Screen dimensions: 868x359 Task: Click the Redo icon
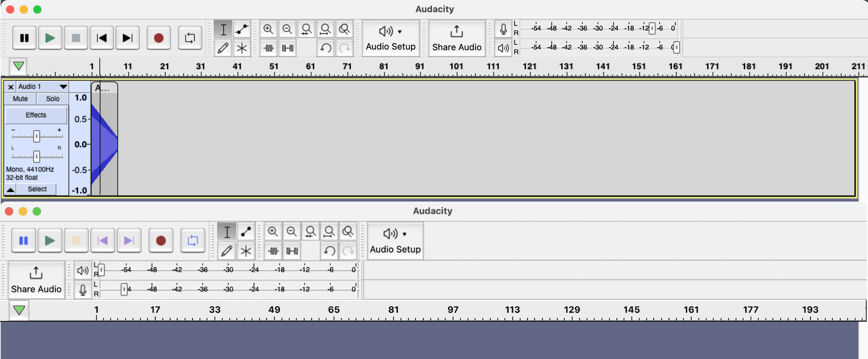[345, 48]
